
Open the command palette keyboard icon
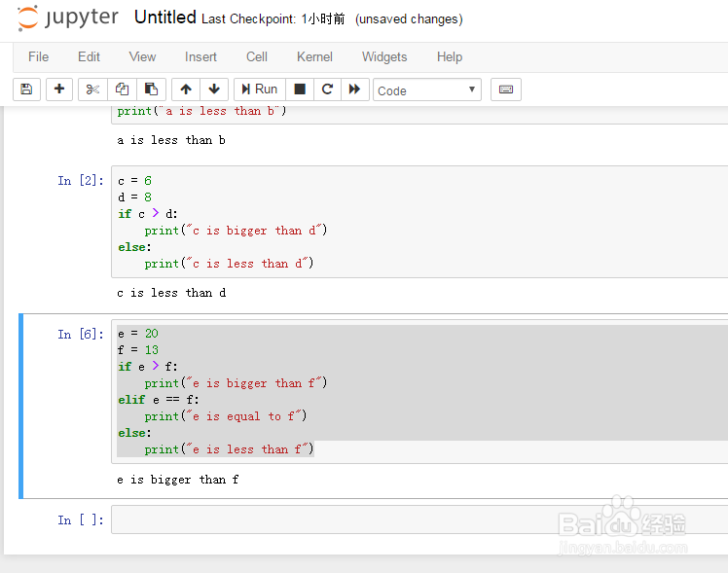[x=506, y=90]
